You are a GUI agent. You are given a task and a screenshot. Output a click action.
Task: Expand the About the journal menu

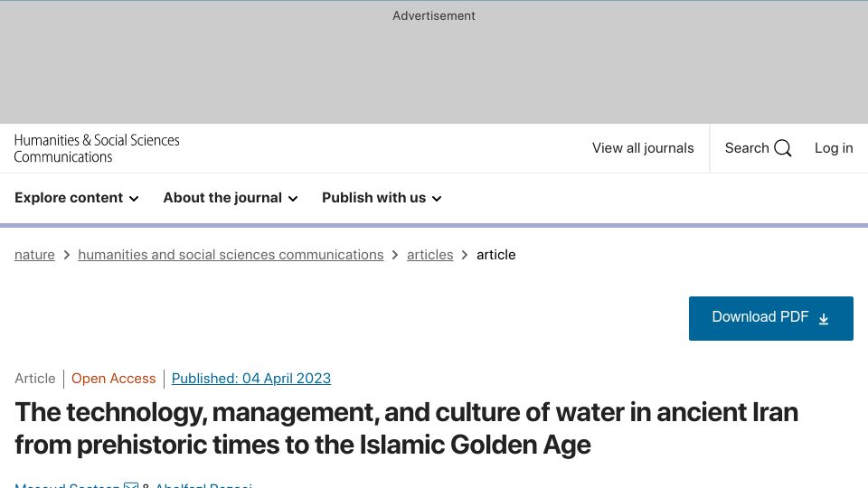tap(231, 198)
